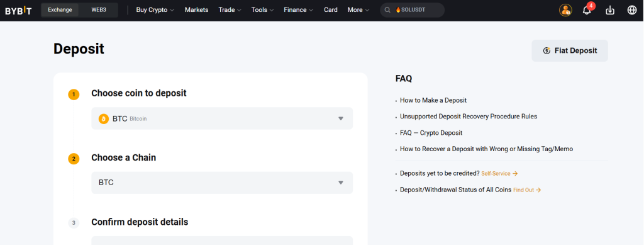644x245 pixels.
Task: Open How to Recover a Deposit with Wrong Tag/Memo
Action: coord(486,149)
